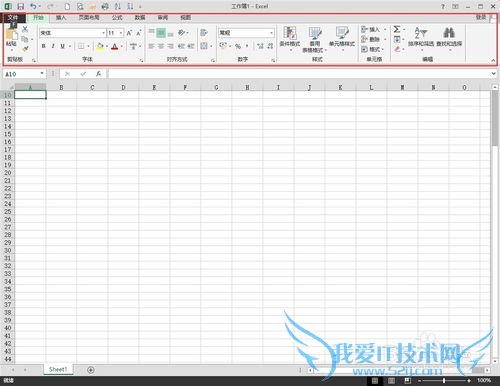Open the font color dropdown arrow

pos(122,46)
